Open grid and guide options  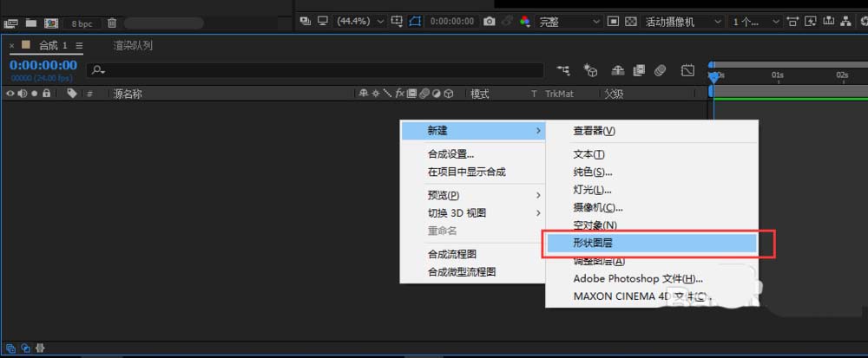point(397,22)
